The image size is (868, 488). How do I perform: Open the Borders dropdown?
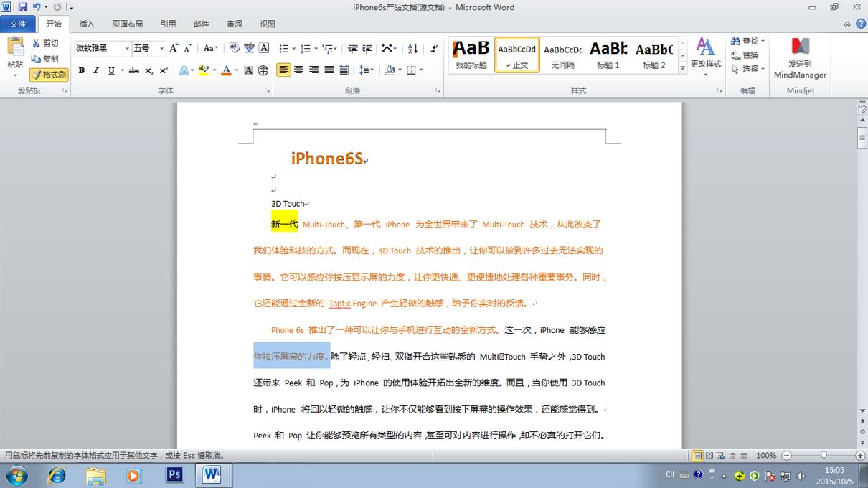414,70
